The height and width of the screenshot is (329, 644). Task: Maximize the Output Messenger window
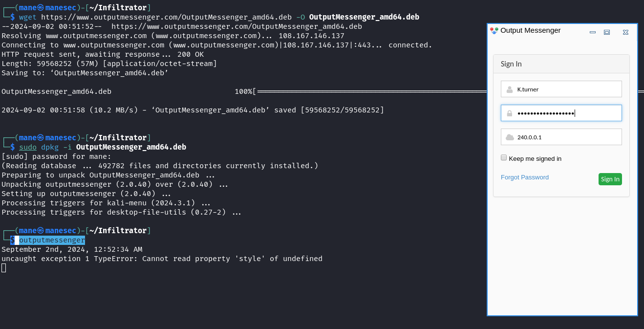pos(607,32)
